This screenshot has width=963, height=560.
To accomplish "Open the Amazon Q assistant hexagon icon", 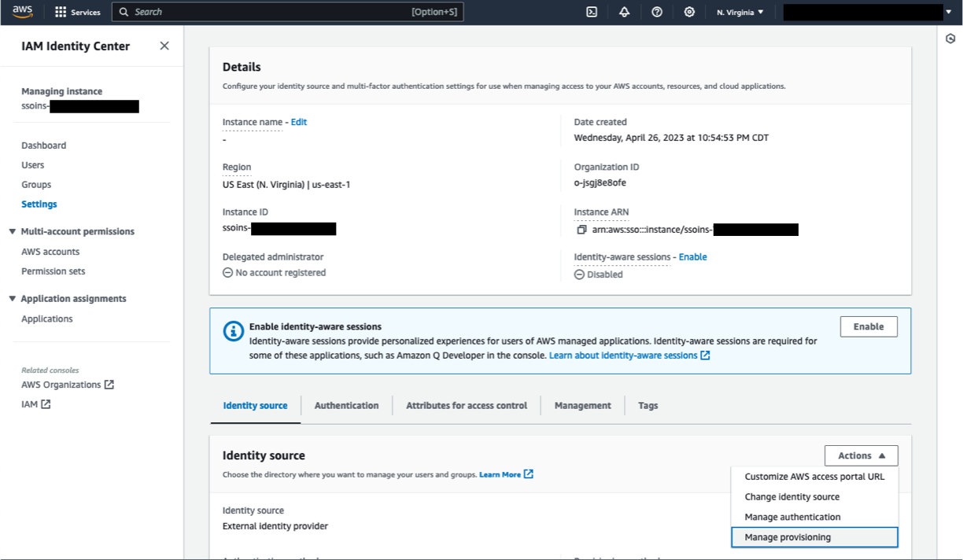I will [950, 38].
